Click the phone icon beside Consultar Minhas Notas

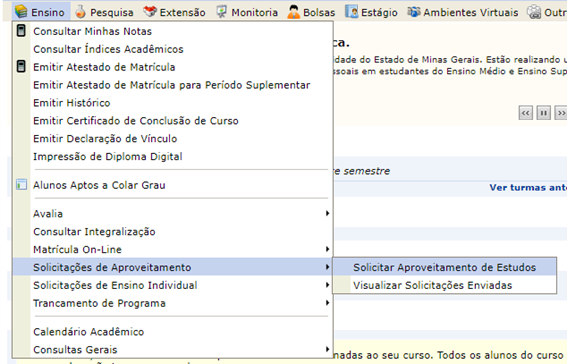pos(21,31)
